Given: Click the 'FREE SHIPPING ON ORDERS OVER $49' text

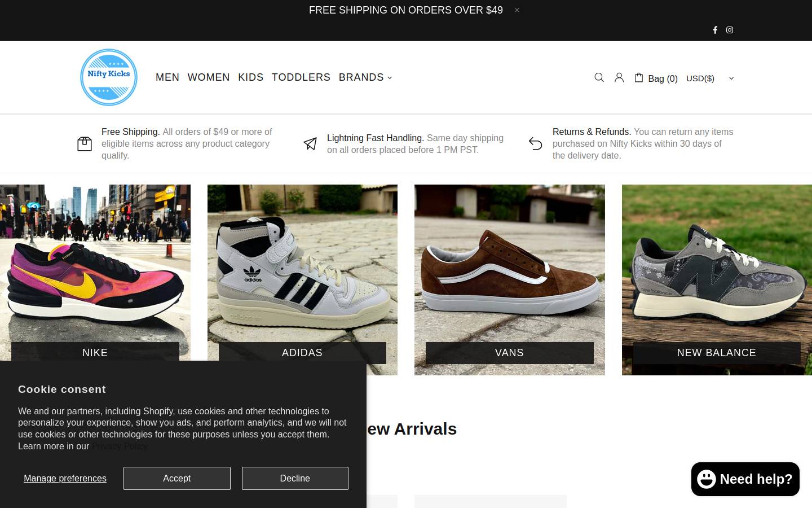Looking at the screenshot, I should pyautogui.click(x=406, y=10).
